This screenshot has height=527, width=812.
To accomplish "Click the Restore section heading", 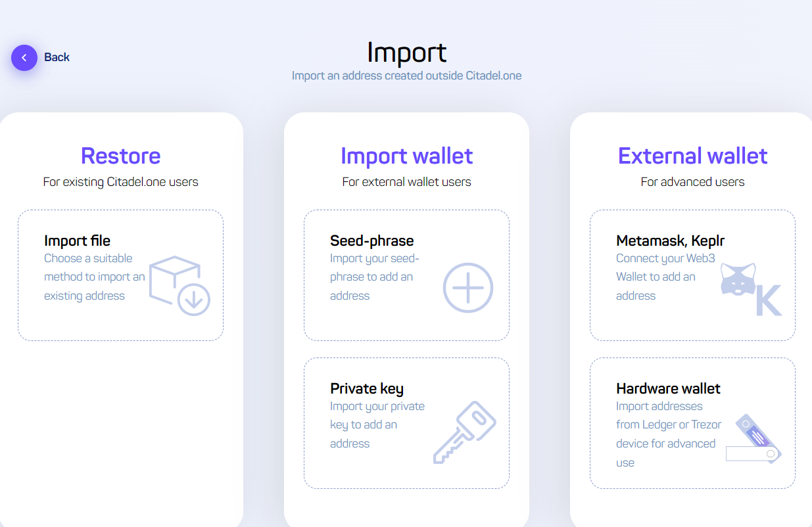I will [x=120, y=156].
